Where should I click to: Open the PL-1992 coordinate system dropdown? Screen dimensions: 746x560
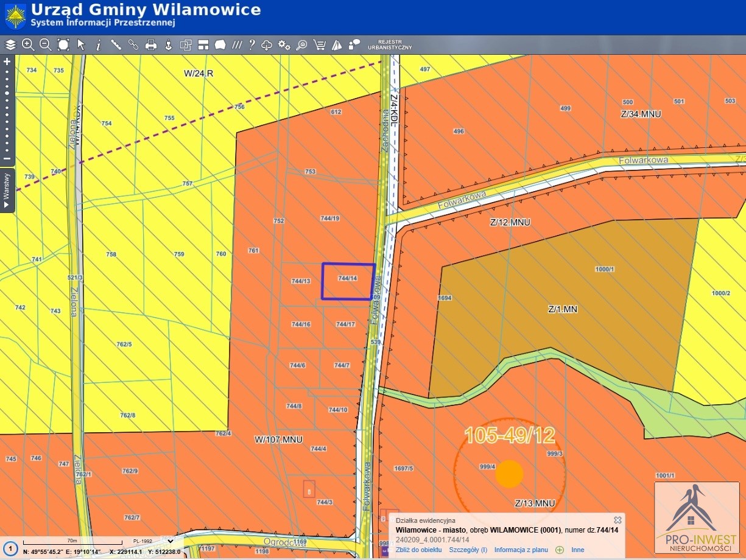pos(152,541)
